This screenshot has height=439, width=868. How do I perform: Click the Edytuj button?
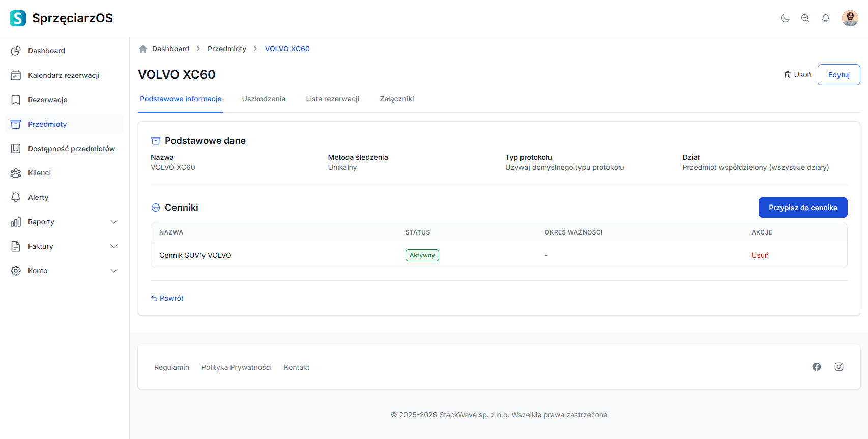point(838,75)
